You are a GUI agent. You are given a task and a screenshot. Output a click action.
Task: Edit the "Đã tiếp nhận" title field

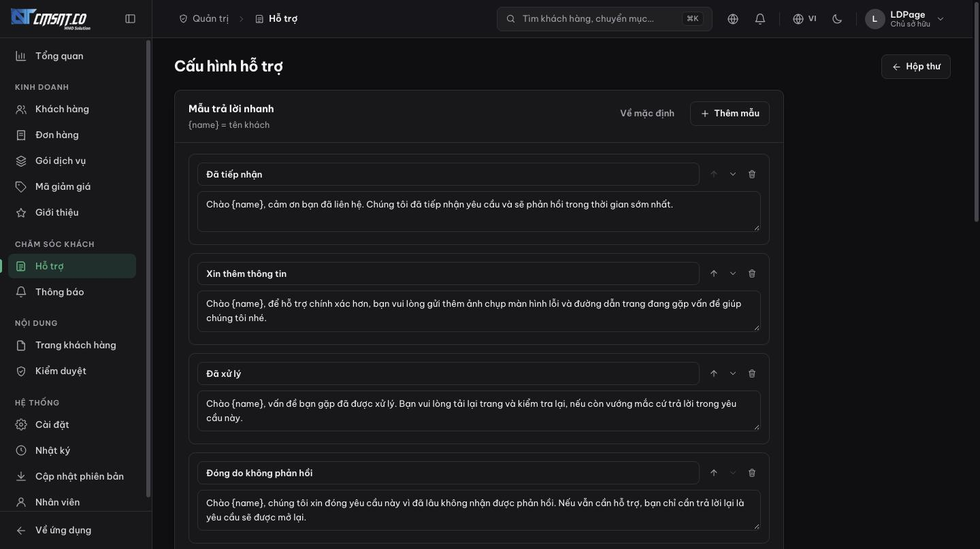(448, 174)
